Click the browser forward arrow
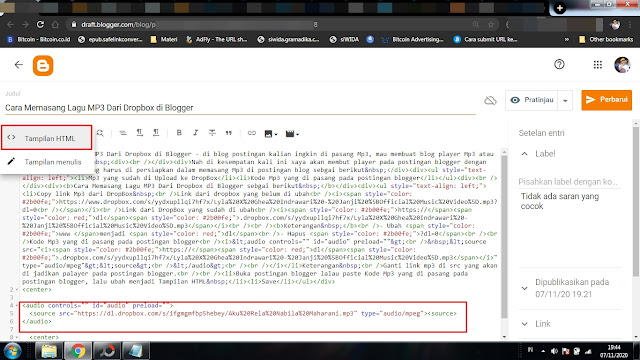 (25, 24)
